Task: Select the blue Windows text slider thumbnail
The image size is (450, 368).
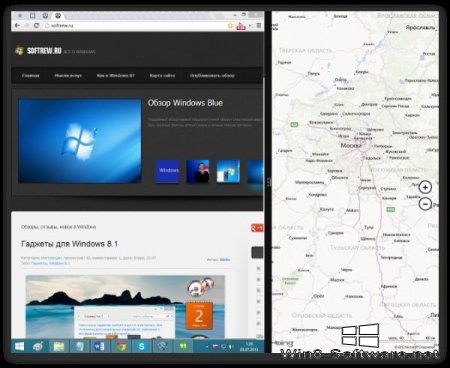Action: pyautogui.click(x=168, y=171)
